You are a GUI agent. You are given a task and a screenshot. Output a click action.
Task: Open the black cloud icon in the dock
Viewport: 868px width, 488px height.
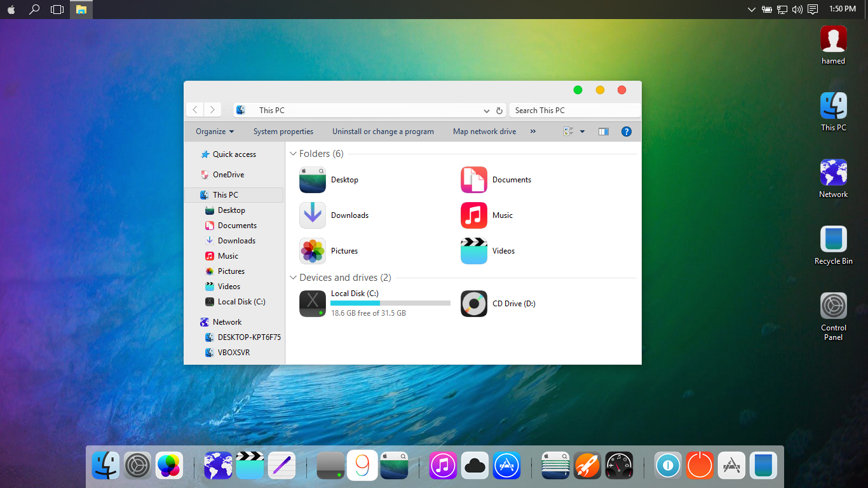point(475,465)
